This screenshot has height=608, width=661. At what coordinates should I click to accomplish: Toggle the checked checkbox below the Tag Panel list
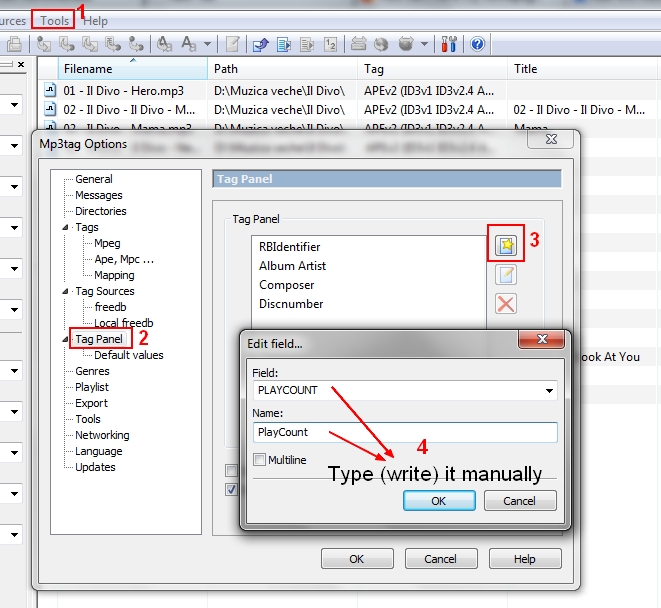click(232, 489)
